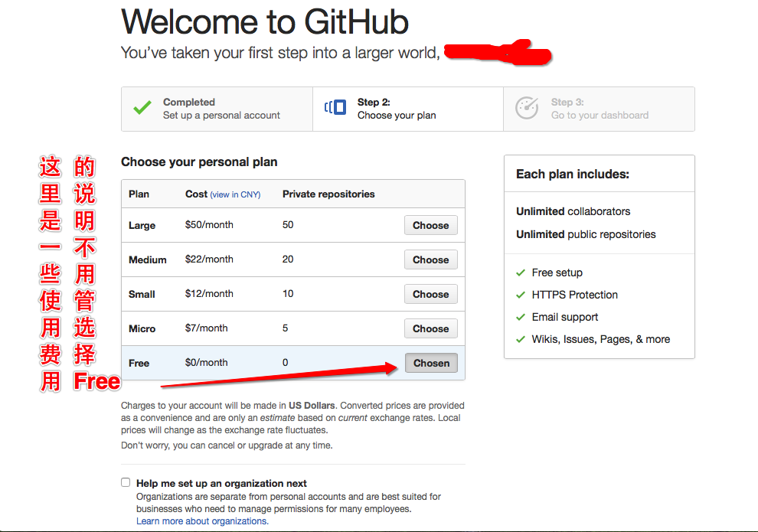Click the Large plan name
Screen dimensions: 758x532
click(142, 226)
